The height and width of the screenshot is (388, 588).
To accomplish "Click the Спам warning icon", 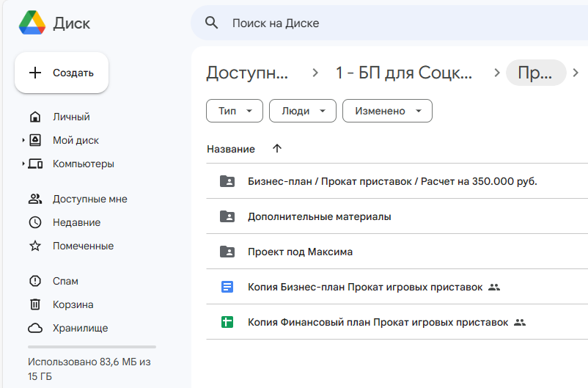I will coord(35,281).
